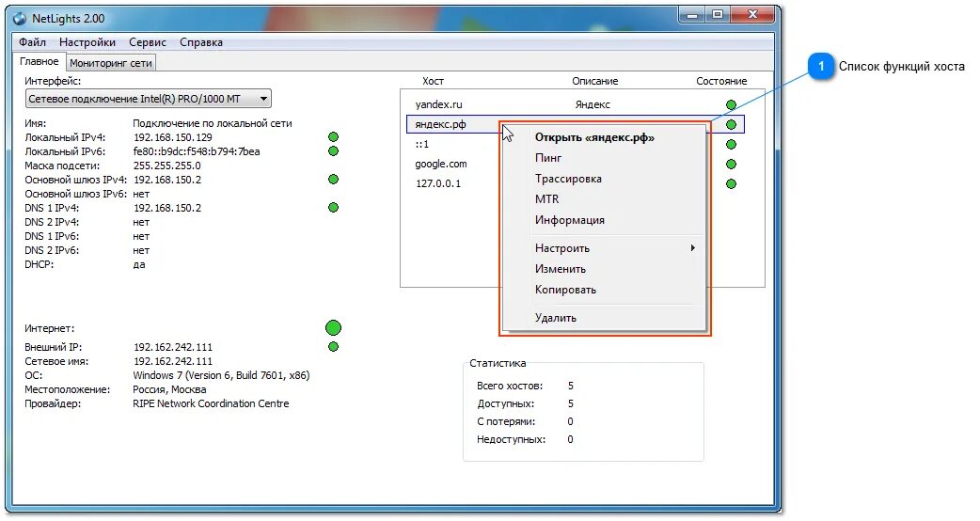The image size is (980, 521).
Task: Click the external IP value beside Внешний IP
Action: (172, 347)
